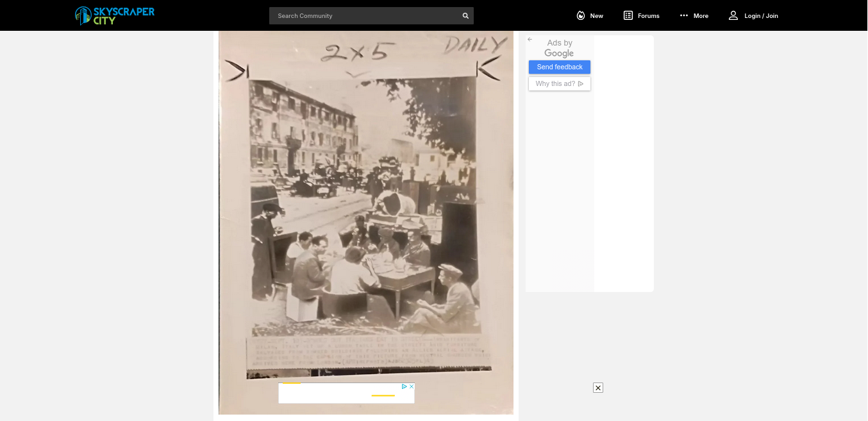The image size is (868, 421).
Task: Click the magnifying glass search icon
Action: (x=465, y=16)
